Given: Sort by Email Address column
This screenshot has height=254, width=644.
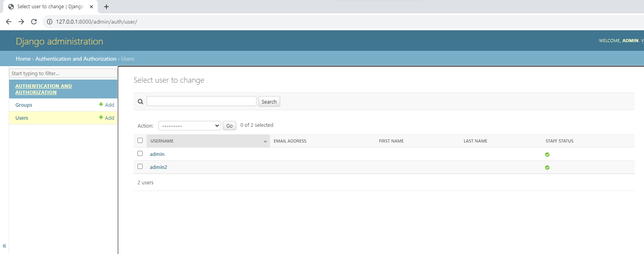Looking at the screenshot, I should point(290,141).
